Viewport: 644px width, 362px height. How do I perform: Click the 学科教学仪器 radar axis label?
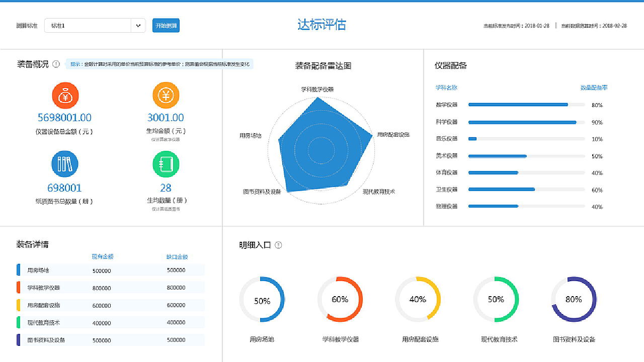(x=317, y=89)
